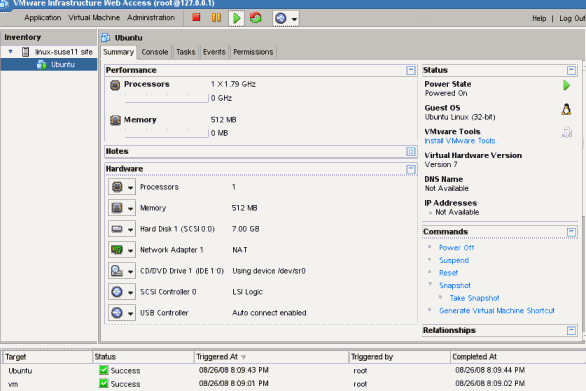The width and height of the screenshot is (586, 391).
Task: Click the Suspend command link
Action: pos(454,260)
